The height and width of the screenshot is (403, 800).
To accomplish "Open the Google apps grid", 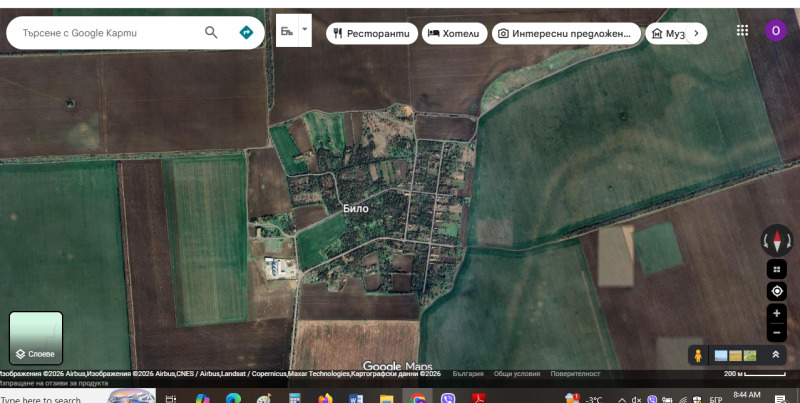I will pyautogui.click(x=742, y=31).
